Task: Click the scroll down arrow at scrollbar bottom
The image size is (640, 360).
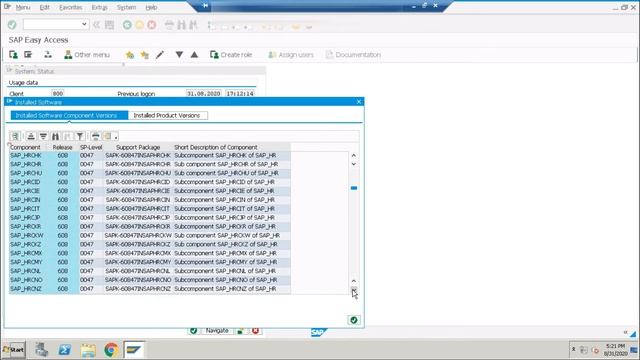Action: (x=354, y=290)
